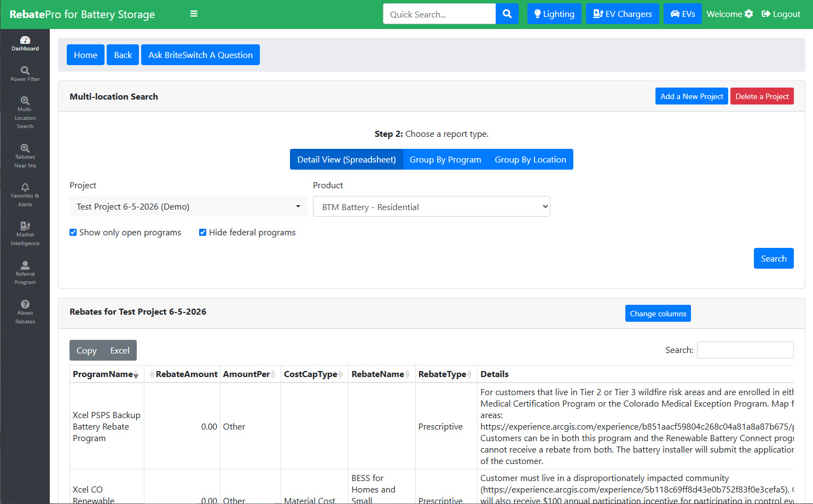Screen dimensions: 813x504
Task: Click the Home button
Action: [x=85, y=55]
